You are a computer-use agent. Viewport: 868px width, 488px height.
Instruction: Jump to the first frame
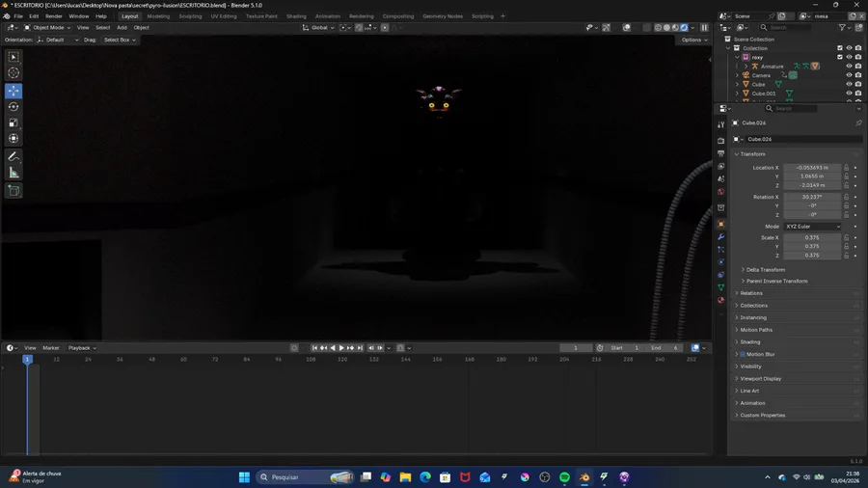(x=314, y=348)
